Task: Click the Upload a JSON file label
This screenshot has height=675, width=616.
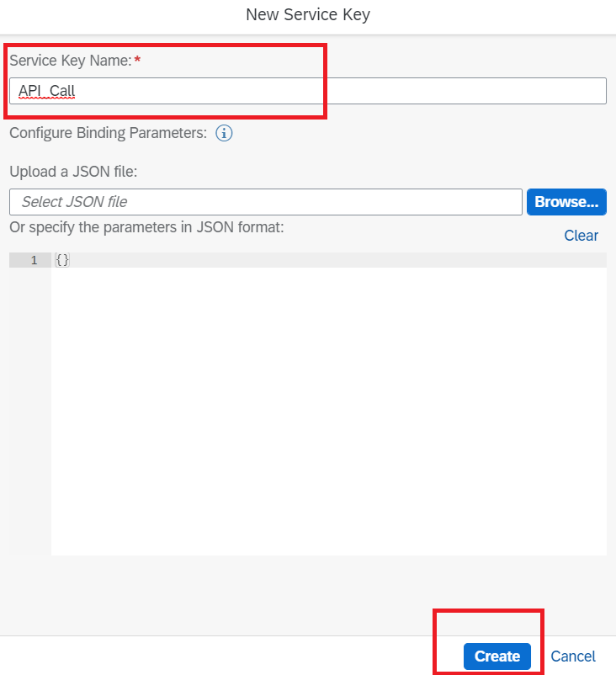Action: (x=73, y=172)
